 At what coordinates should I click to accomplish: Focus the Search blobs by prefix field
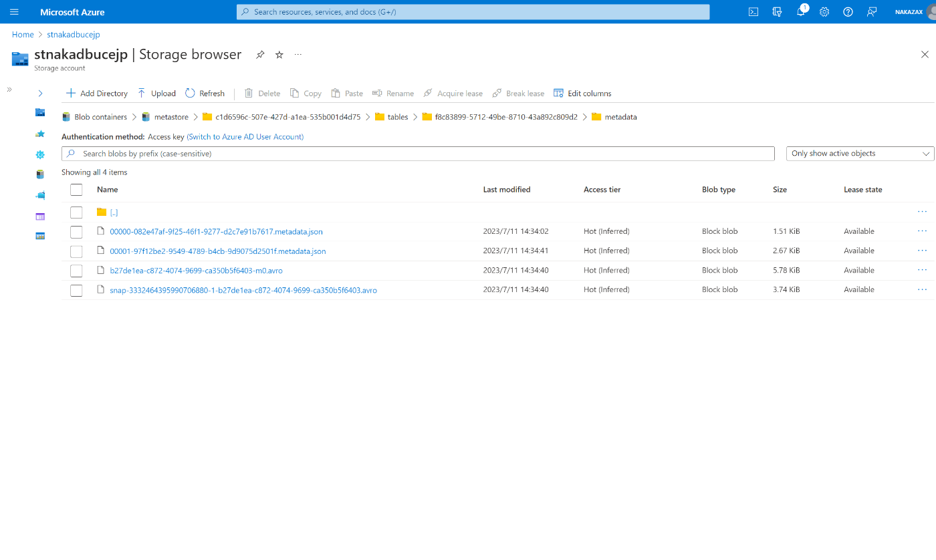(x=418, y=154)
